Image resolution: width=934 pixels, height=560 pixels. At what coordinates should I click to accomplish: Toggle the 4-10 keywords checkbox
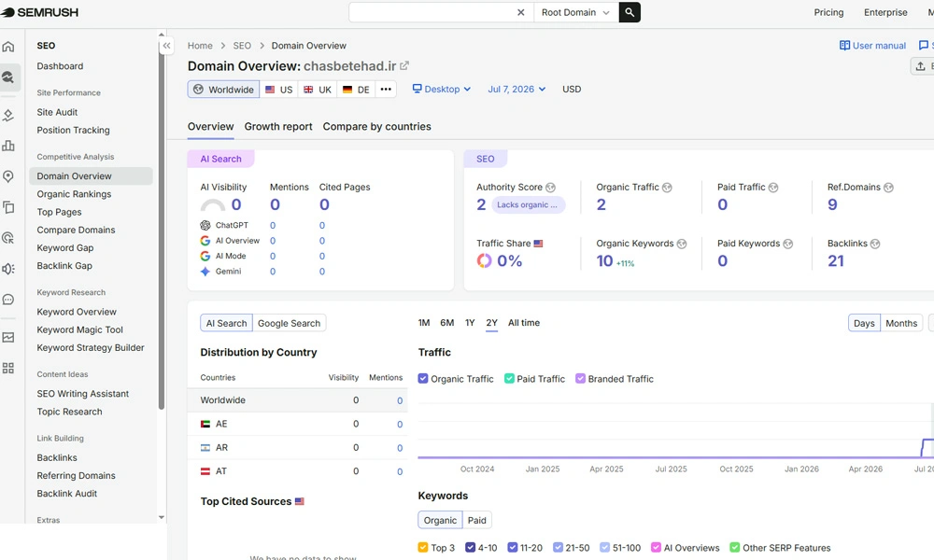pyautogui.click(x=471, y=548)
